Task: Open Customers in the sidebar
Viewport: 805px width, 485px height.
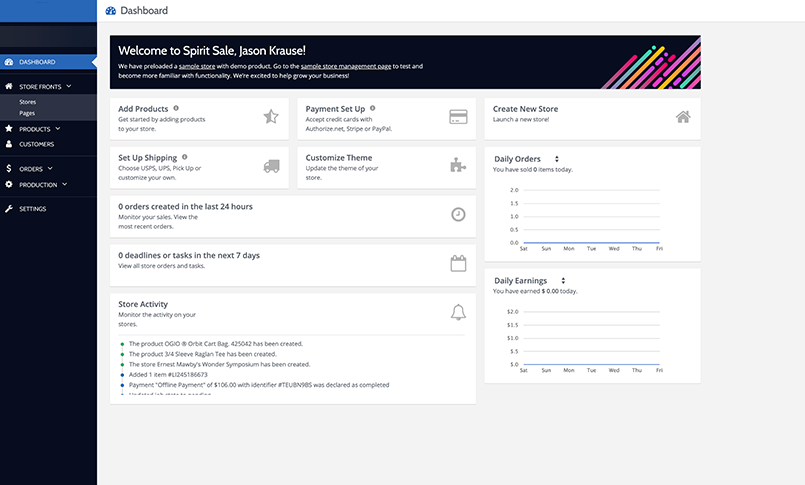Action: pos(36,144)
